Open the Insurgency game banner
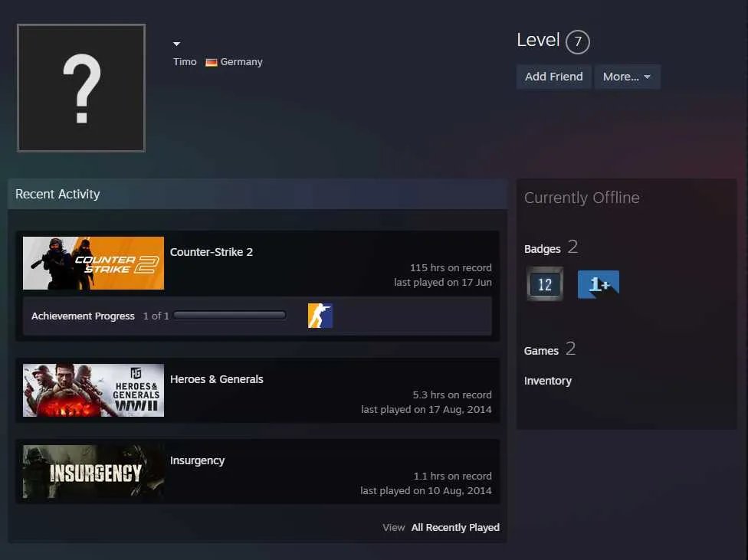The height and width of the screenshot is (560, 748). [93, 472]
